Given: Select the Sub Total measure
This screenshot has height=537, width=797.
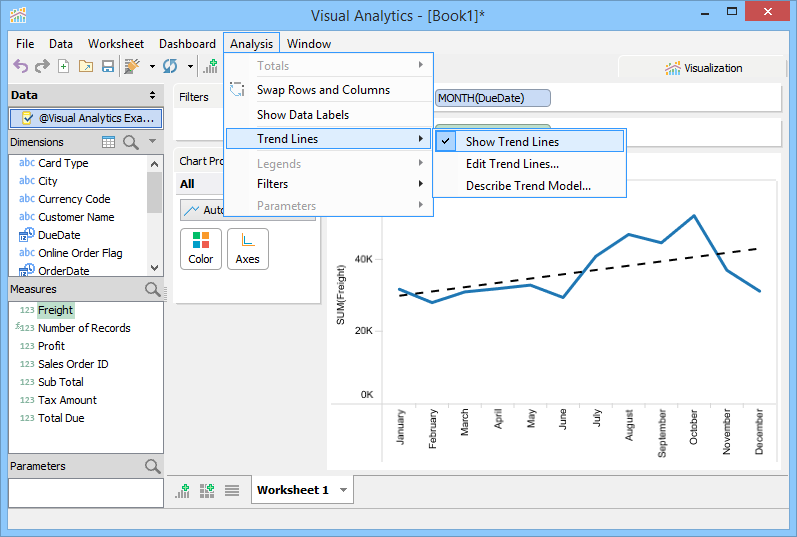Looking at the screenshot, I should pos(60,382).
